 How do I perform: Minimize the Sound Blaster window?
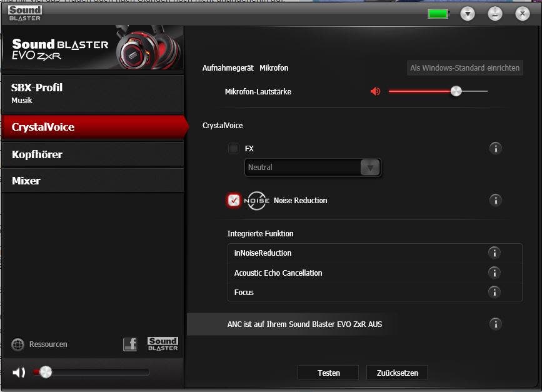click(495, 14)
